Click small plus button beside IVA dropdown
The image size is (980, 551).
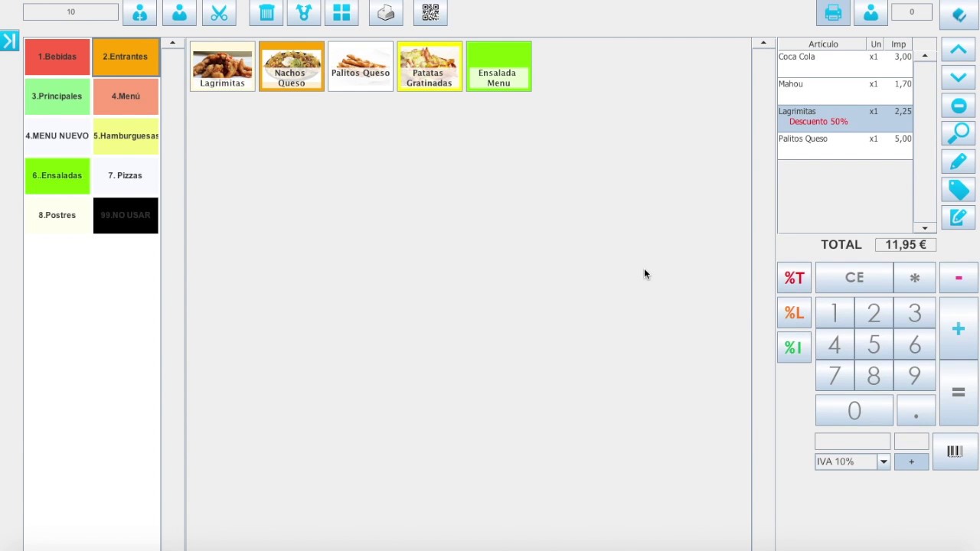point(911,461)
